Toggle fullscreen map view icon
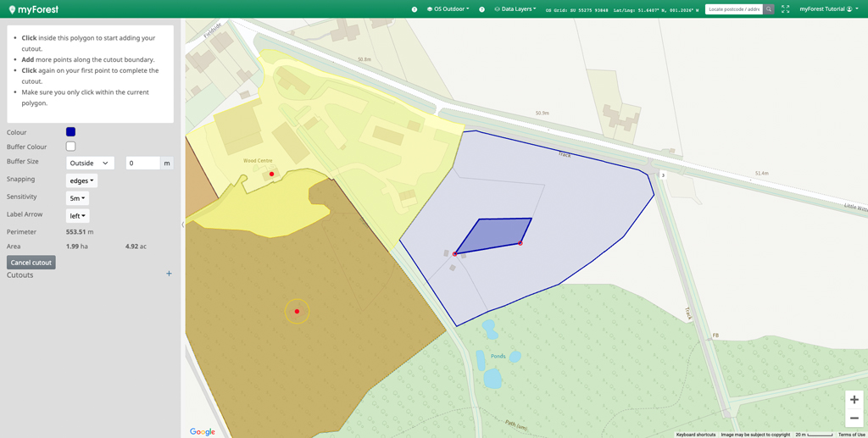Screen dimensions: 868x438 (x=785, y=9)
